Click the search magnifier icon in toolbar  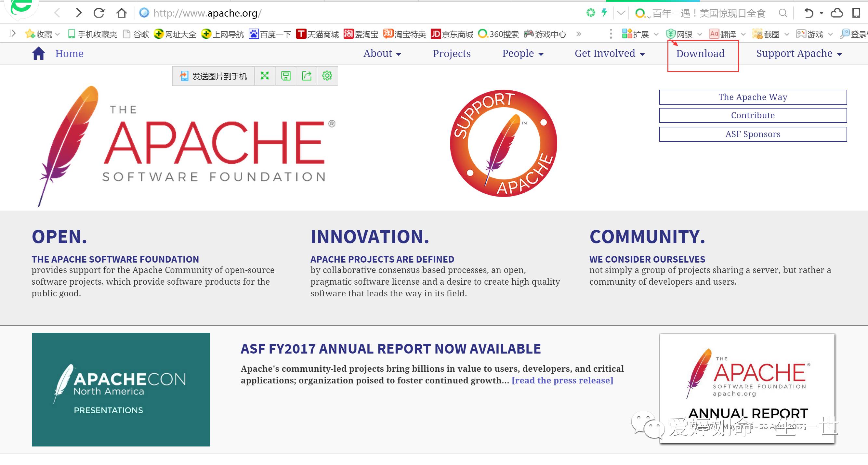(783, 13)
